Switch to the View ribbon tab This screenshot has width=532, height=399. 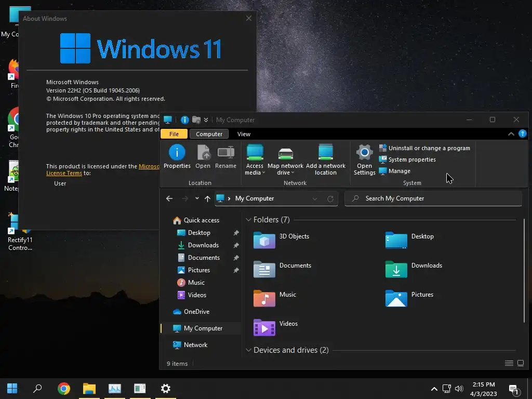pyautogui.click(x=244, y=134)
